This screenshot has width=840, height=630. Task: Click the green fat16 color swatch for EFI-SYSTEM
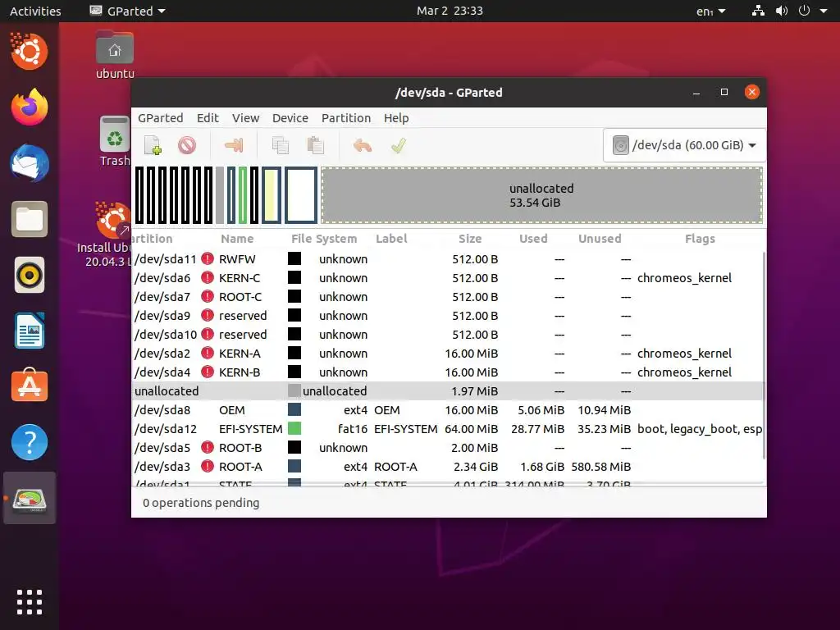[294, 428]
